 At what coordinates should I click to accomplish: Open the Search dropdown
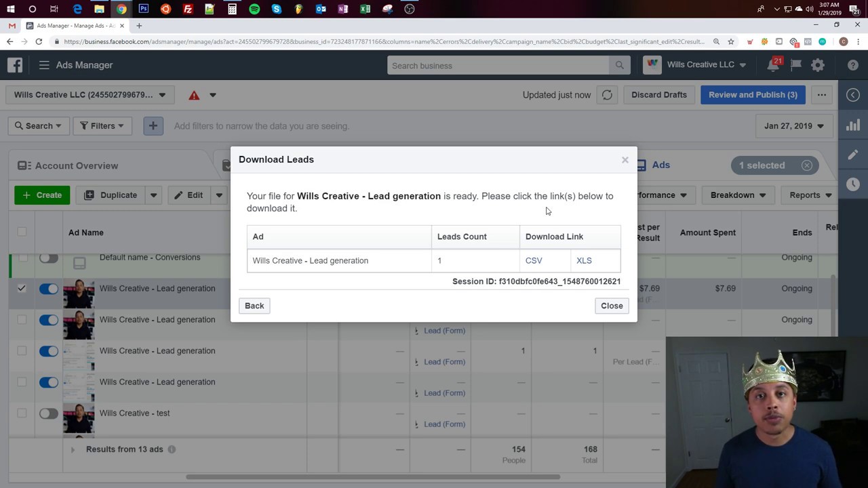point(38,126)
